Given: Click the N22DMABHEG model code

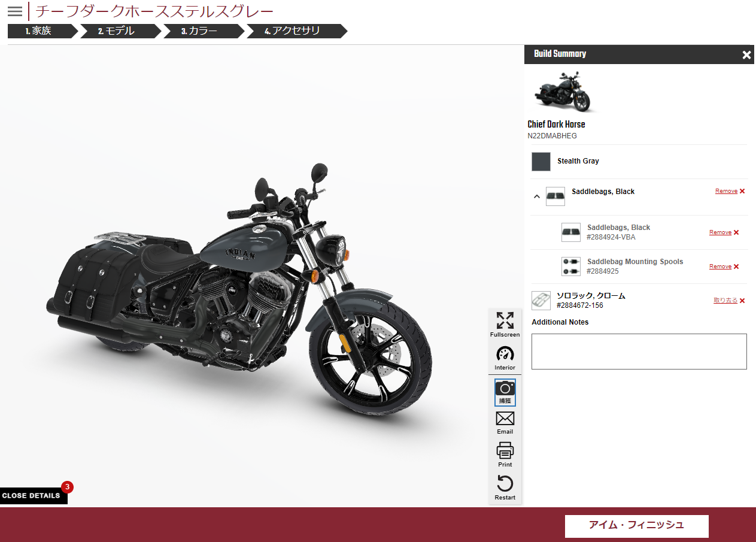Looking at the screenshot, I should click(552, 136).
